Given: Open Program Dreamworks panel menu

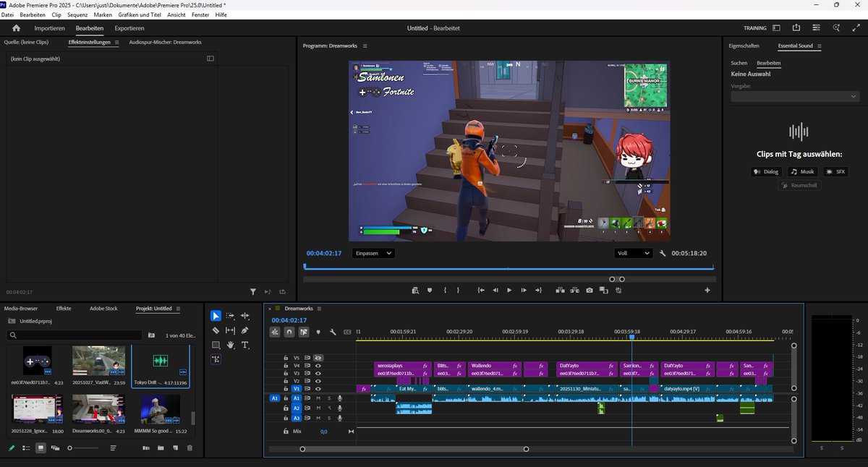Looking at the screenshot, I should [365, 46].
